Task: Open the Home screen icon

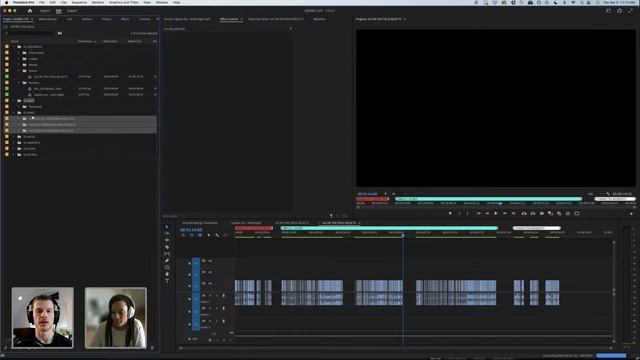Action: [30, 11]
